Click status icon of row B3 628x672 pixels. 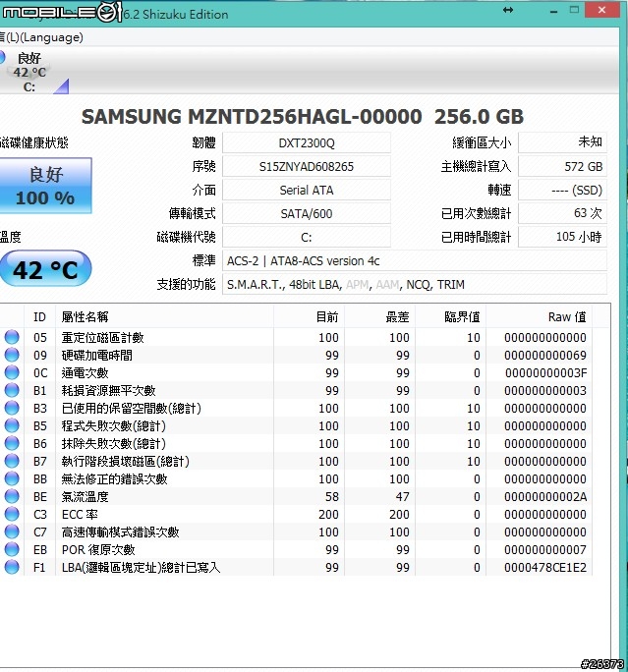click(12, 408)
